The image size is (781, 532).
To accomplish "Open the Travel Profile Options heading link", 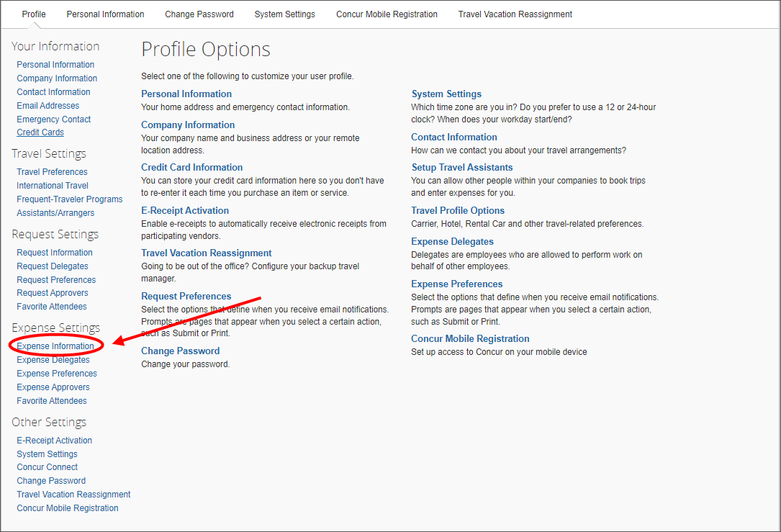I will click(458, 211).
